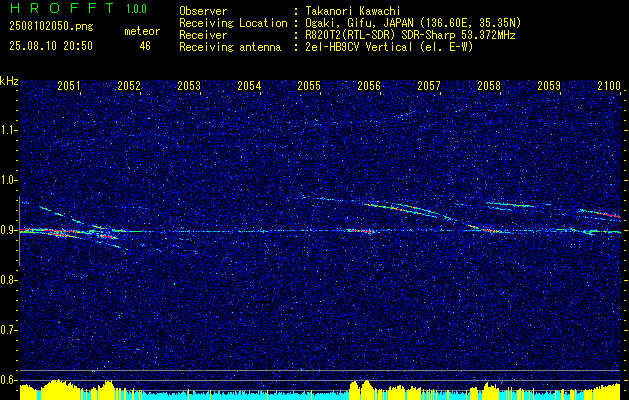Click the 1.0 kHz axis label
Image resolution: width=629 pixels, height=400 pixels.
(8, 181)
